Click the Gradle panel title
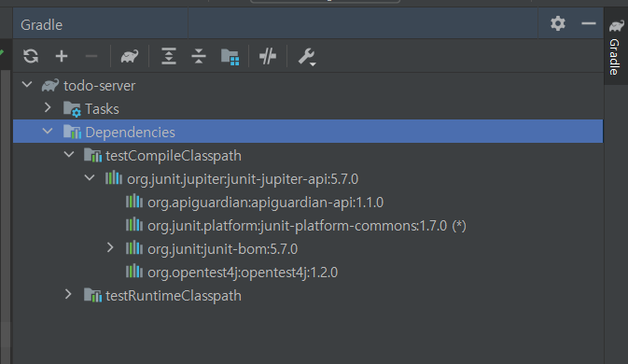628x364 pixels. click(x=42, y=25)
